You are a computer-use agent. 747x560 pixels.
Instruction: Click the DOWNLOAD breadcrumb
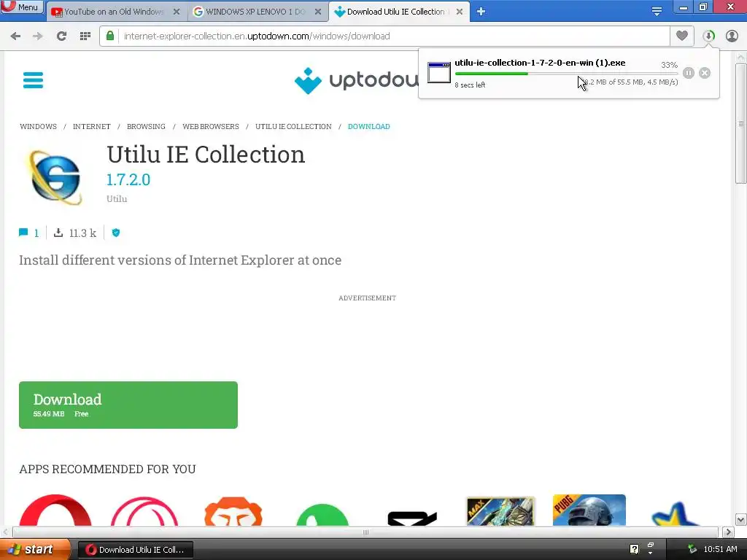368,127
